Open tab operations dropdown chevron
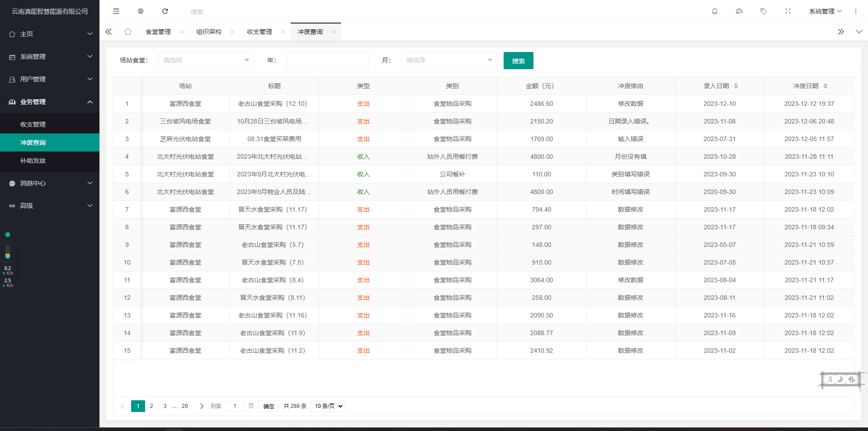Image resolution: width=868 pixels, height=431 pixels. click(859, 32)
